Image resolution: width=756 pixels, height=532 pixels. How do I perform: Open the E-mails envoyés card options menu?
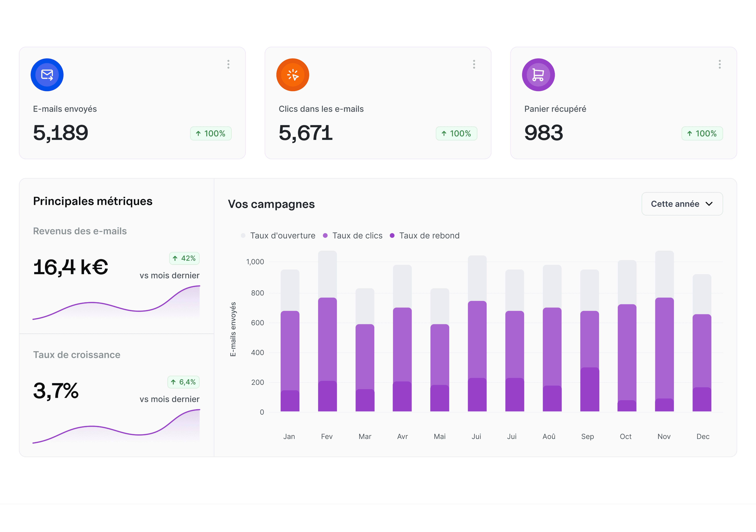point(228,64)
